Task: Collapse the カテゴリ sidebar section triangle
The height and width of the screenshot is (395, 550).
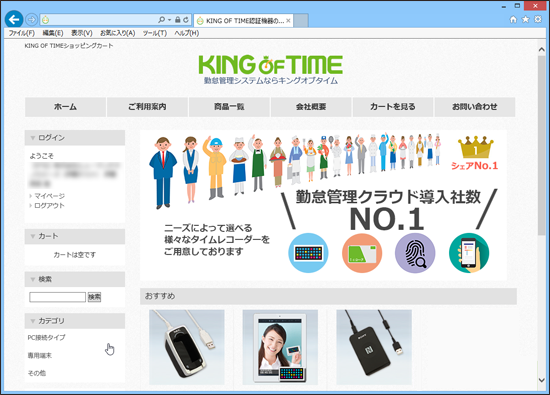Action: point(33,321)
